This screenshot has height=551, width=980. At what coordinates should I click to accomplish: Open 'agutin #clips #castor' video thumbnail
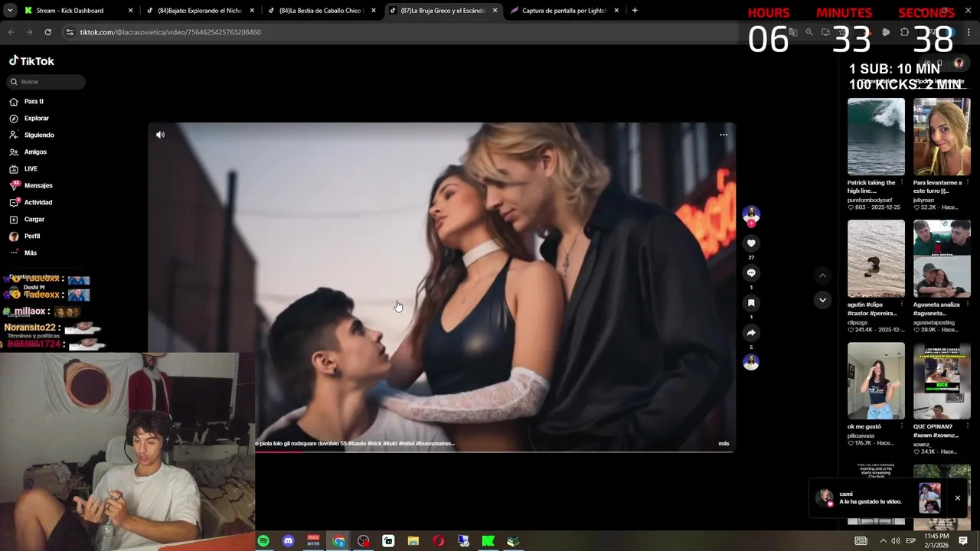coord(876,259)
